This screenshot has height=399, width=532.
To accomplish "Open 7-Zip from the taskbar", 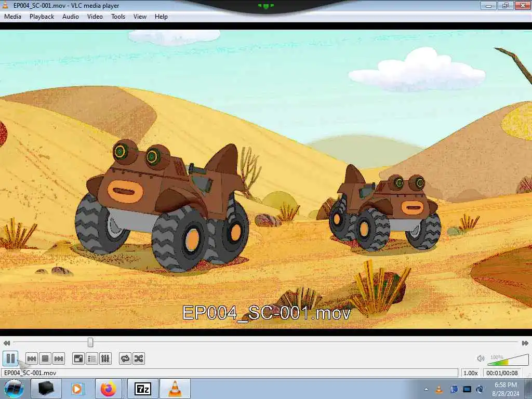I will click(x=143, y=389).
